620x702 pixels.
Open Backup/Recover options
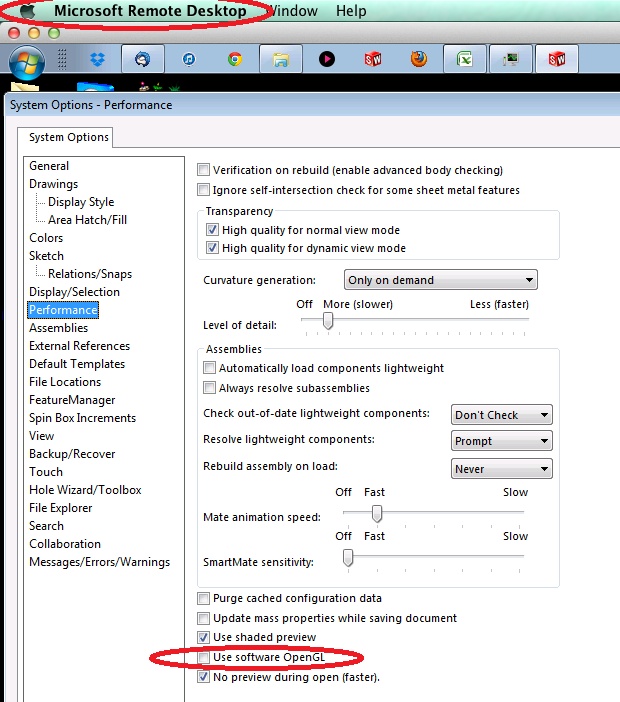(x=72, y=454)
